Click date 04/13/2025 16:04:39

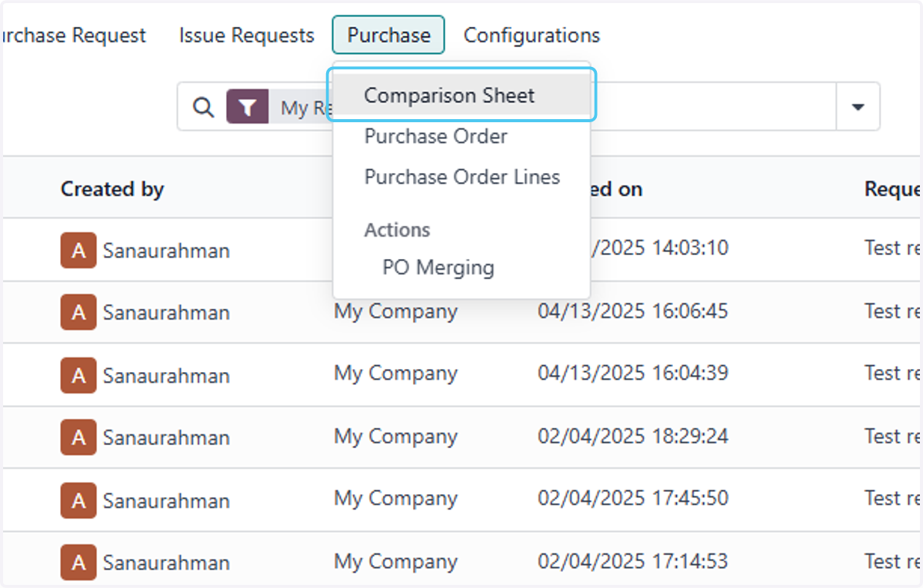click(633, 374)
